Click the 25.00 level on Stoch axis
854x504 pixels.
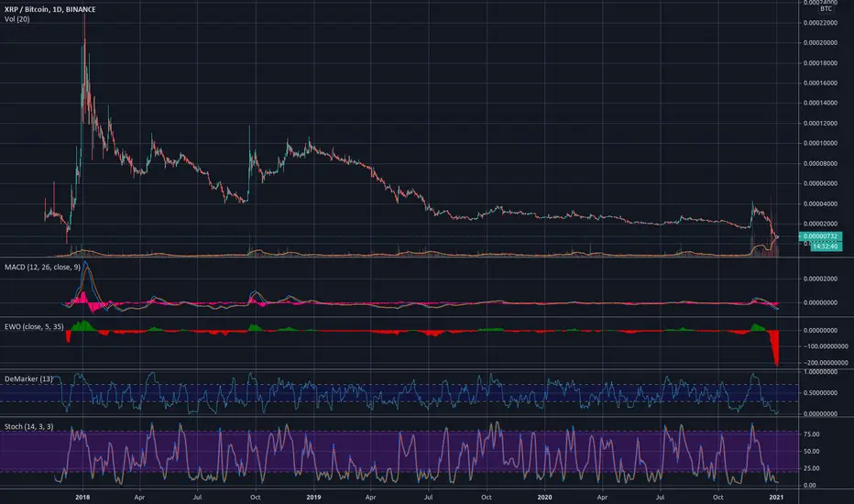(x=811, y=468)
